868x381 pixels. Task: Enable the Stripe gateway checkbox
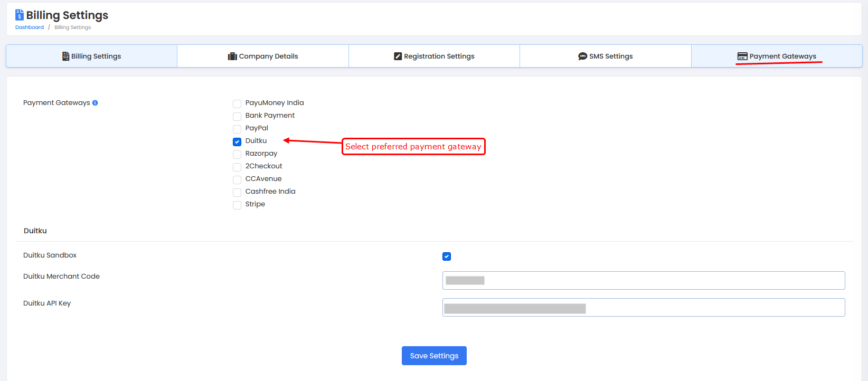coord(237,205)
